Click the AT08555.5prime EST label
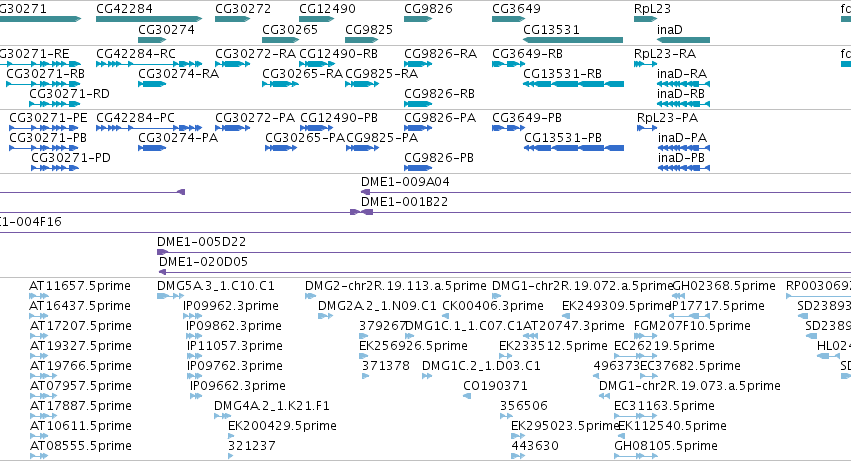This screenshot has height=461, width=851. point(80,446)
